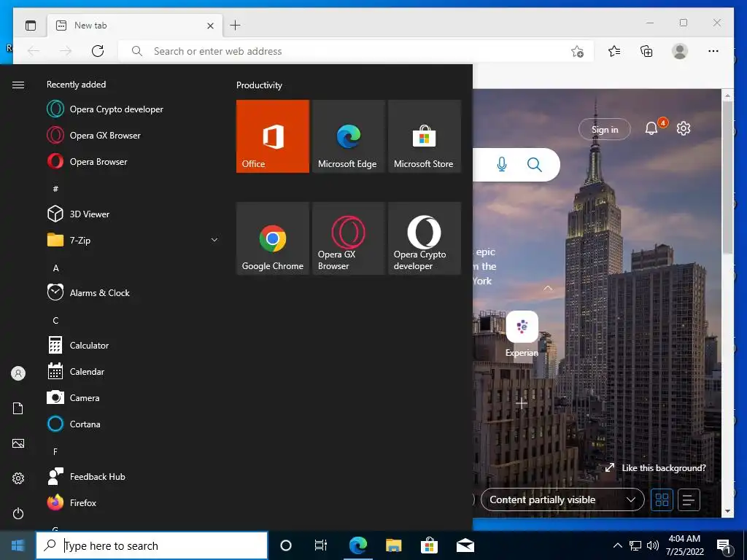Refresh the Edge page
747x560 pixels.
(x=98, y=51)
